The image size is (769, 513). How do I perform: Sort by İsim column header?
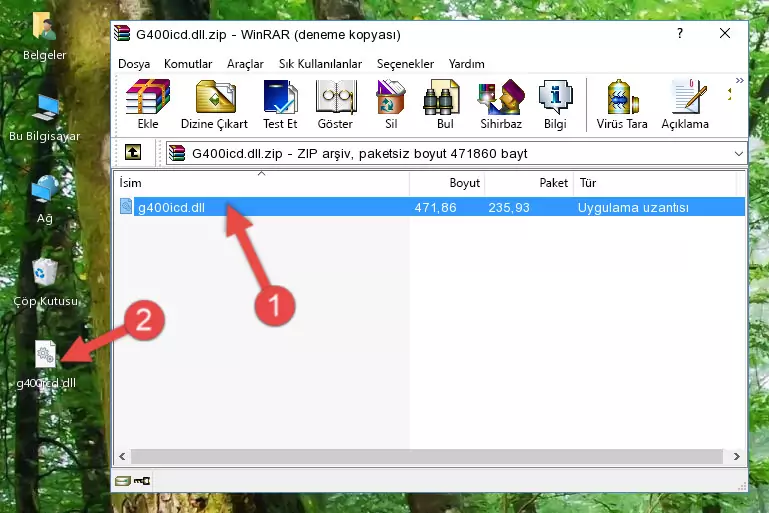(262, 183)
